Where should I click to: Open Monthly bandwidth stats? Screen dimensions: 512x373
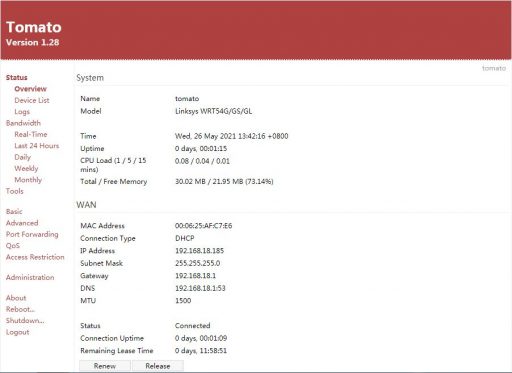point(28,180)
